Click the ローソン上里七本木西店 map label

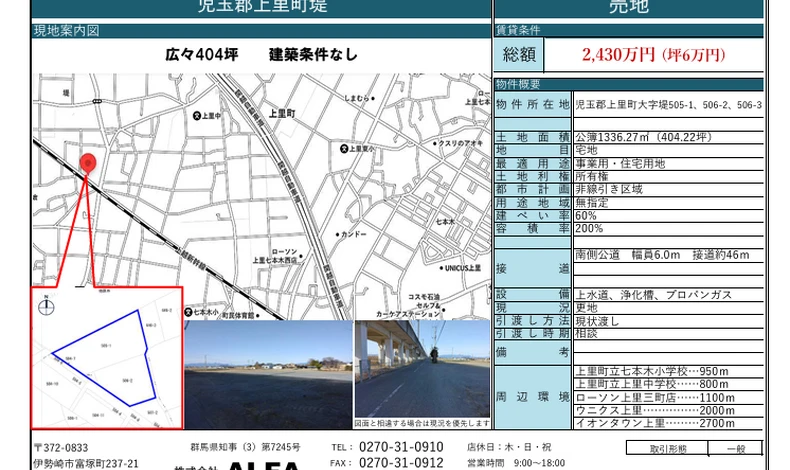coord(275,256)
